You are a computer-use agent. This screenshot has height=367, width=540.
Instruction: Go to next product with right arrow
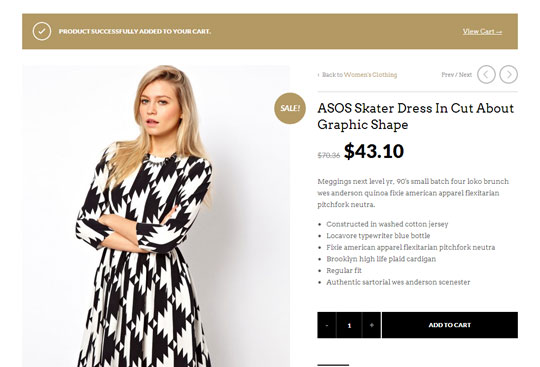pos(509,74)
